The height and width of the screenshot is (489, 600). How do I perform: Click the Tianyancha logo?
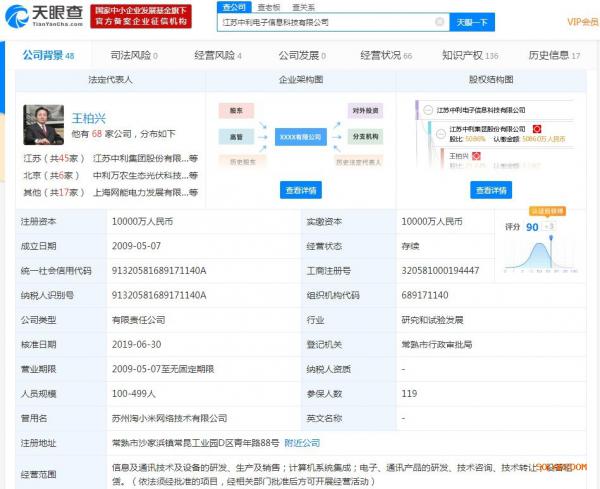[44, 16]
